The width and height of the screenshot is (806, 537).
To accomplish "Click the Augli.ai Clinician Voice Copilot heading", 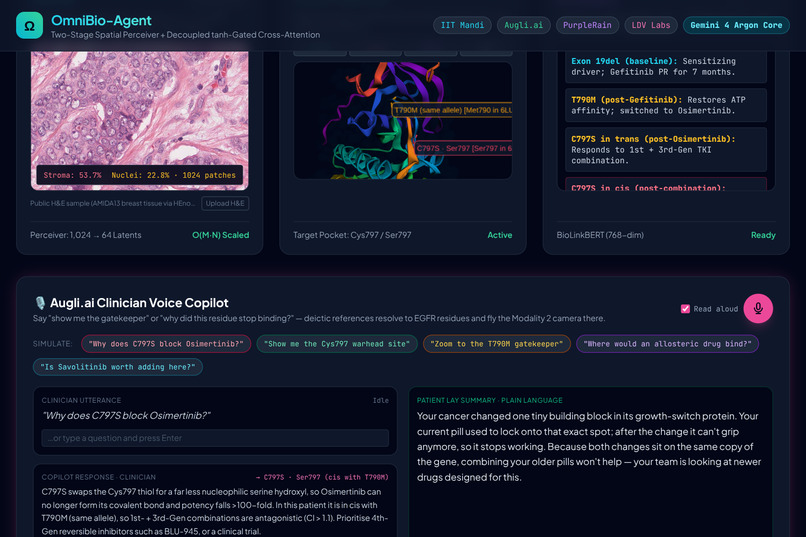I will coord(139,303).
